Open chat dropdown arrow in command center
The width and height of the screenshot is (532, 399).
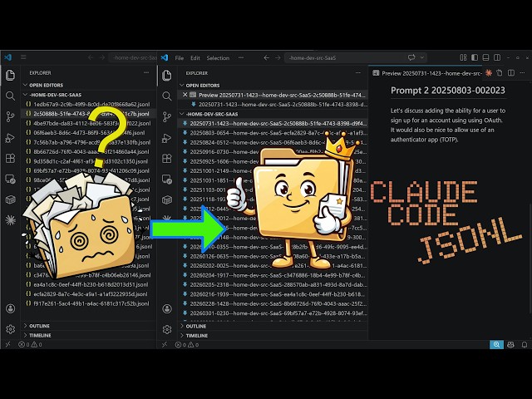click(421, 57)
